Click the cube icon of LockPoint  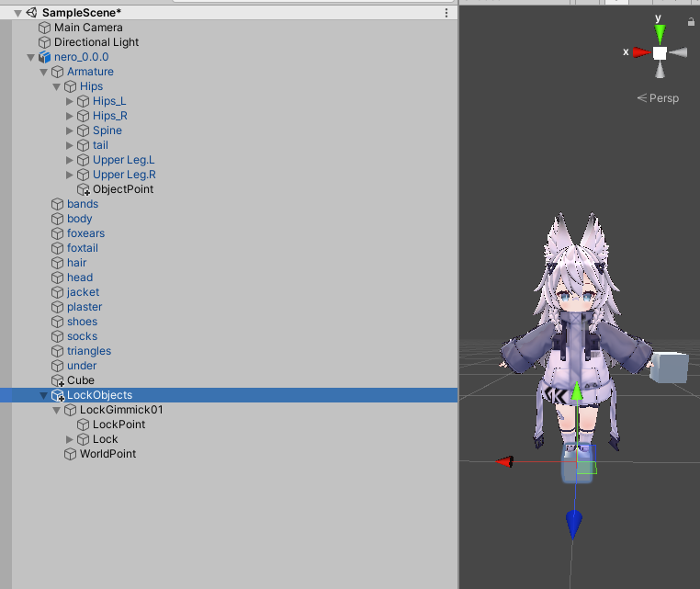click(83, 425)
